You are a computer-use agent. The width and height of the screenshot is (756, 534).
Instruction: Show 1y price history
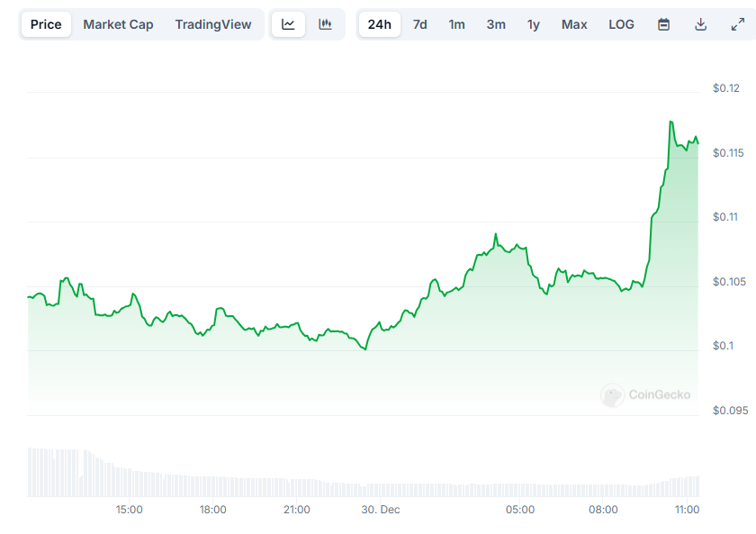[534, 24]
